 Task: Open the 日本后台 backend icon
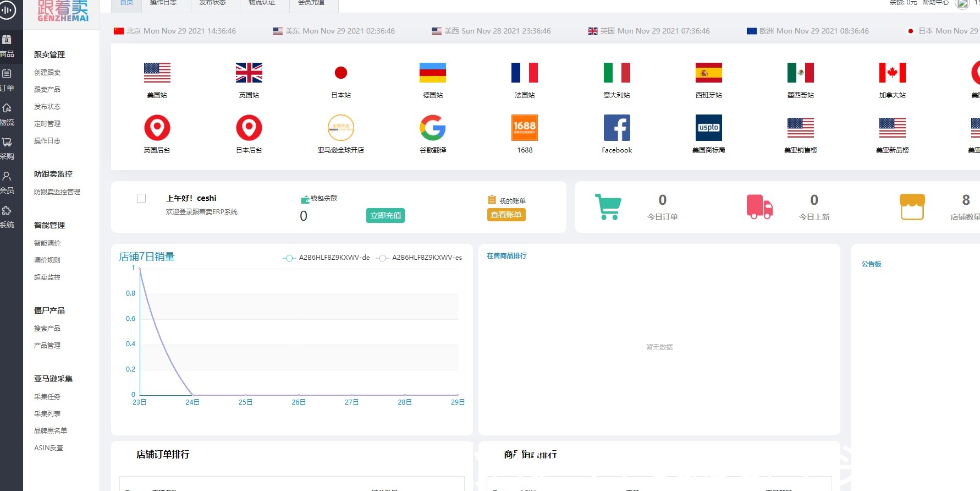click(x=249, y=128)
